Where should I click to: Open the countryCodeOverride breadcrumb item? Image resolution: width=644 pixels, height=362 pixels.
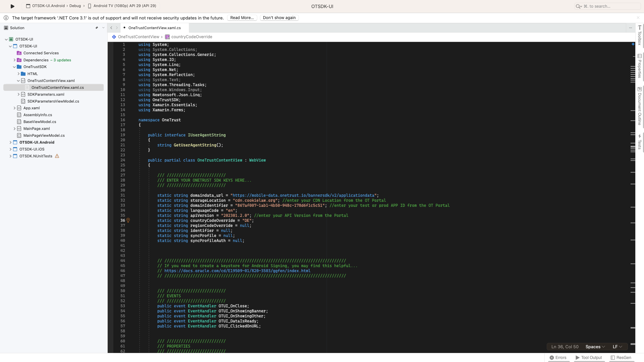coord(192,37)
